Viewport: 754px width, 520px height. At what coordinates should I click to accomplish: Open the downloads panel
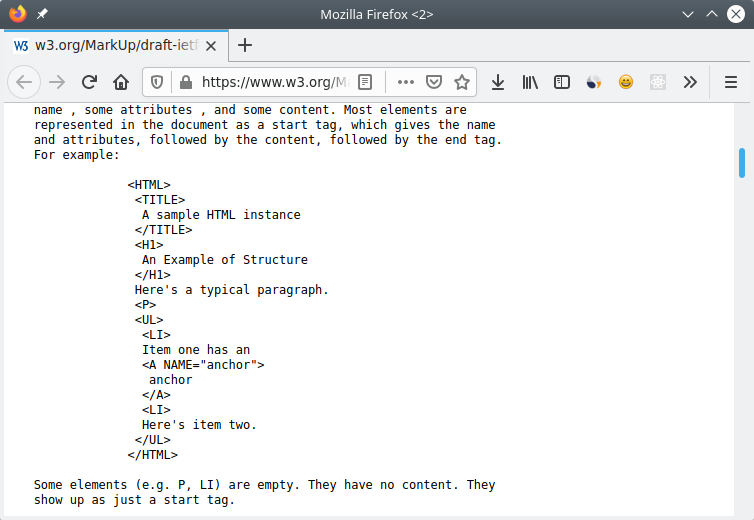pyautogui.click(x=498, y=82)
